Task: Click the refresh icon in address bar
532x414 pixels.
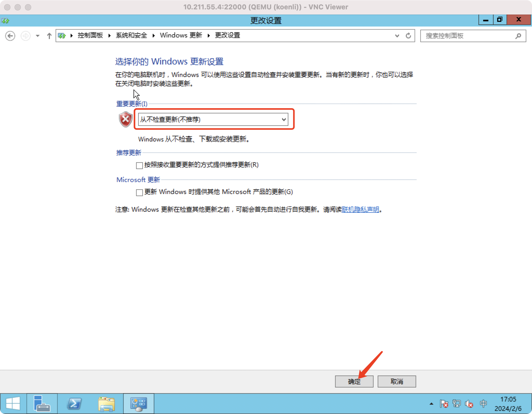Action: pos(408,36)
